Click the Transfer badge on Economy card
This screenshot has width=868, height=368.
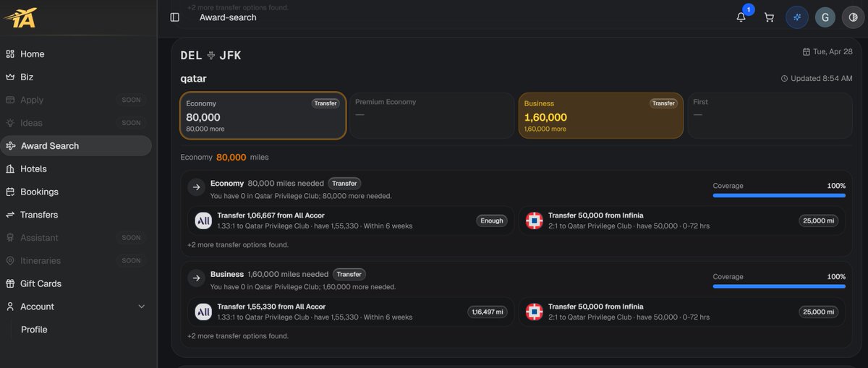[325, 103]
